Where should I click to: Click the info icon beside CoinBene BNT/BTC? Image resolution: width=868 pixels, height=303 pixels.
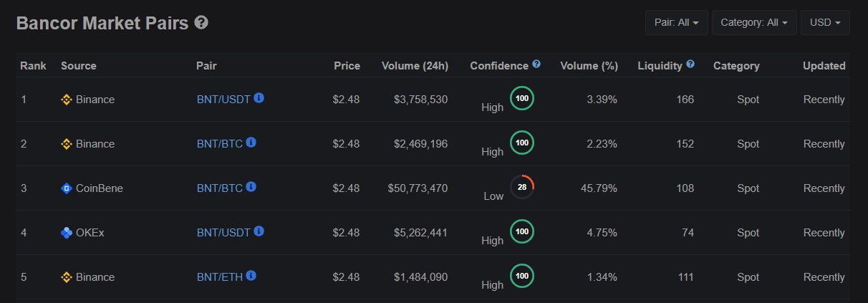click(251, 187)
